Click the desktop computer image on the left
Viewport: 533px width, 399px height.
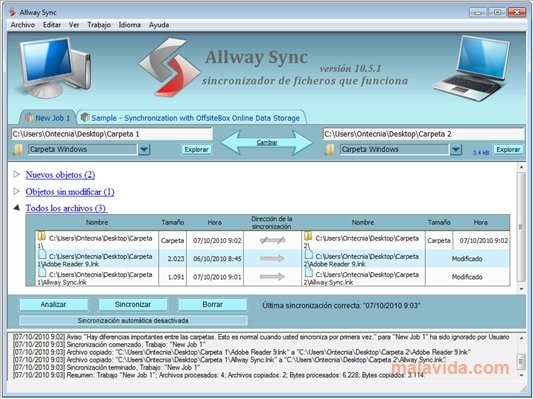54,68
